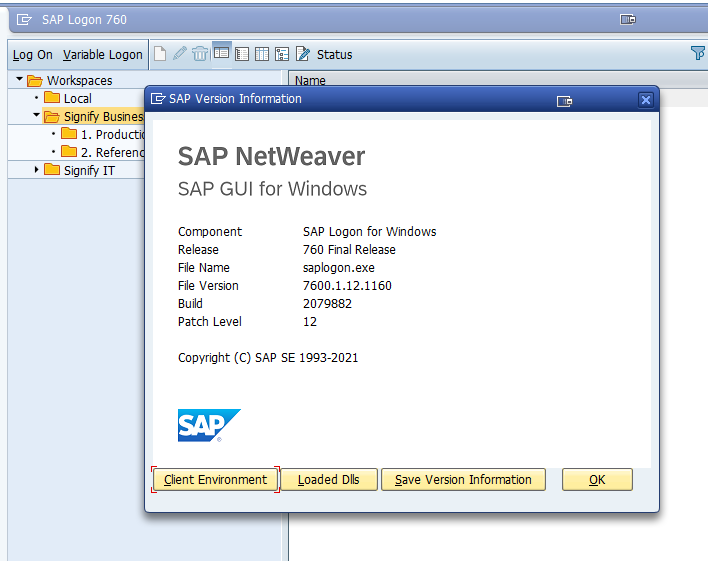Switch to explorer view icon in toolbar
708x561 pixels.
[221, 53]
